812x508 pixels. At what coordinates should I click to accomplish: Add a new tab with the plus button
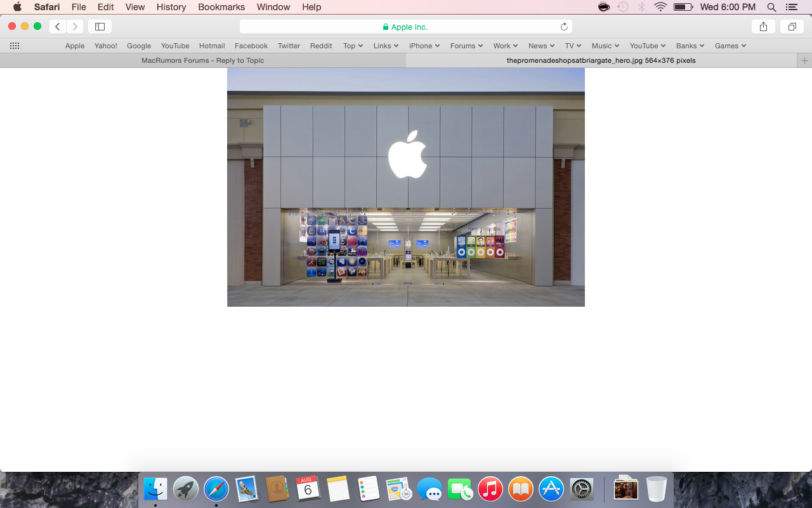pos(804,60)
